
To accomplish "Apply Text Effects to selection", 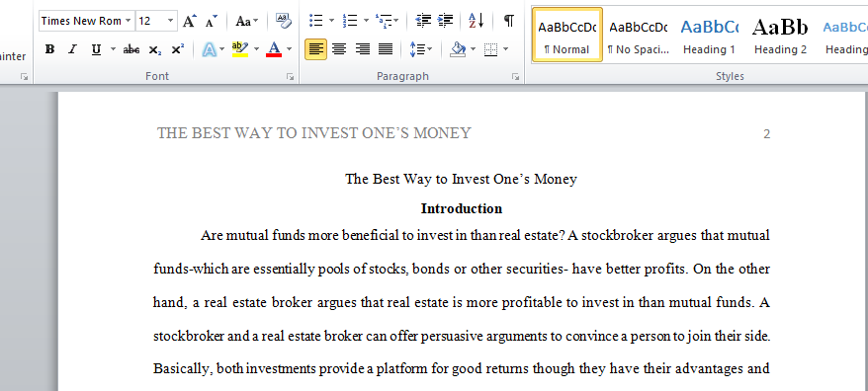I will click(210, 49).
